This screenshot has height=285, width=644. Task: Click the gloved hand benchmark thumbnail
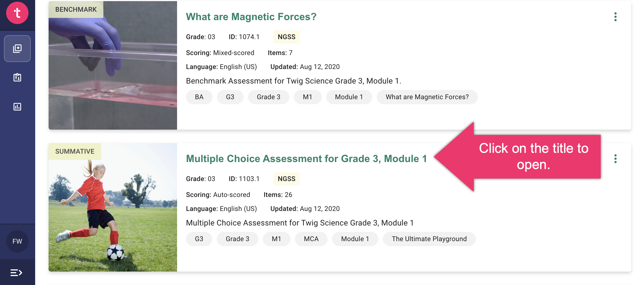click(x=113, y=65)
